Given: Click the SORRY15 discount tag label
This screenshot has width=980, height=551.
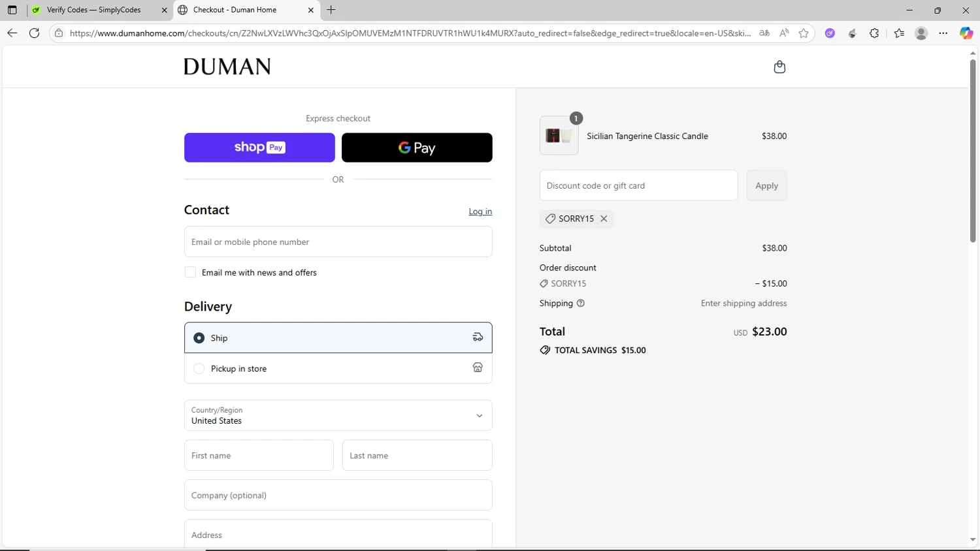Looking at the screenshot, I should (x=576, y=219).
